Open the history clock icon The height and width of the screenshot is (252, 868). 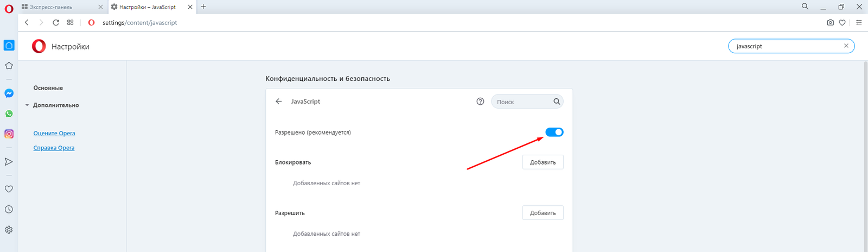(9, 210)
